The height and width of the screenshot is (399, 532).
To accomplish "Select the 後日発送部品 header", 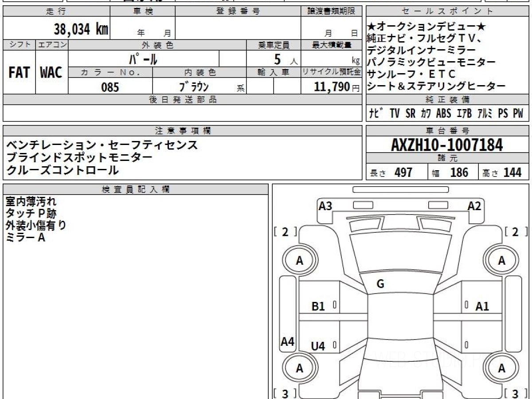I will click(183, 100).
